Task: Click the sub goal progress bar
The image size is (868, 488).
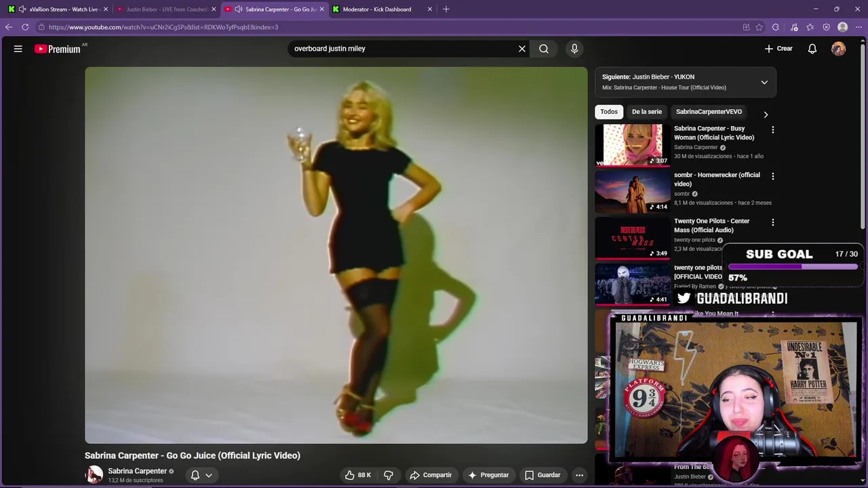Action: (793, 267)
